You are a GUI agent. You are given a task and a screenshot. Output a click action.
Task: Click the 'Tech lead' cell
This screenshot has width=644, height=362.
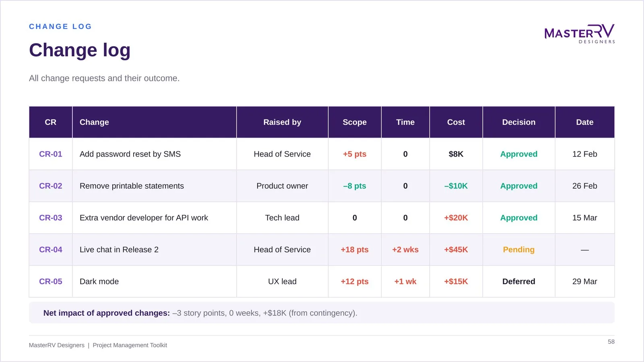[x=282, y=218]
